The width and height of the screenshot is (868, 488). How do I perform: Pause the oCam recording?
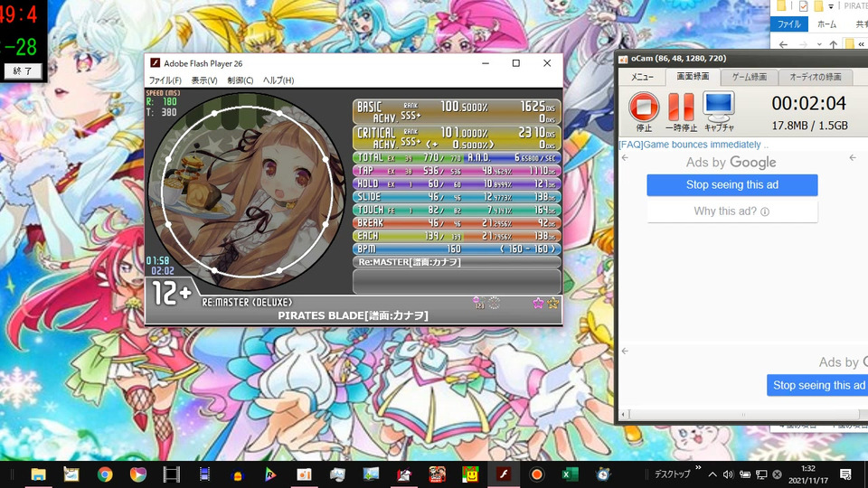coord(681,107)
